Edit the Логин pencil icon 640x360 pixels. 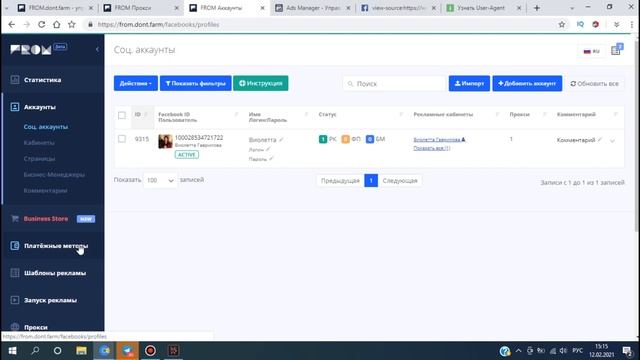pyautogui.click(x=268, y=149)
